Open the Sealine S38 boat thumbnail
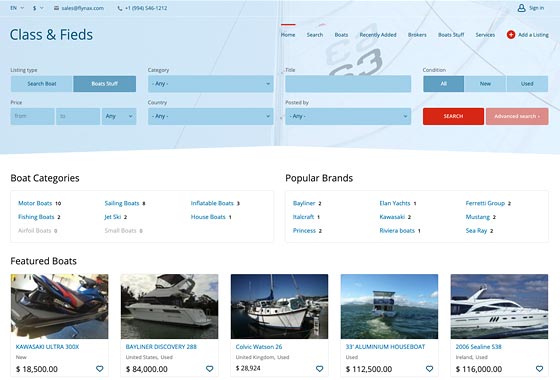The width and height of the screenshot is (560, 380). tap(499, 306)
